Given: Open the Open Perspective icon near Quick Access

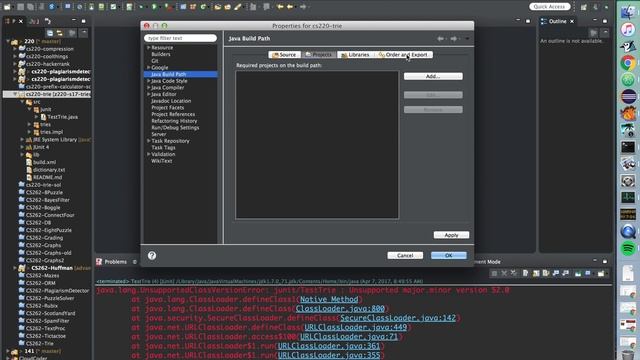Looking at the screenshot, I should click(584, 7).
